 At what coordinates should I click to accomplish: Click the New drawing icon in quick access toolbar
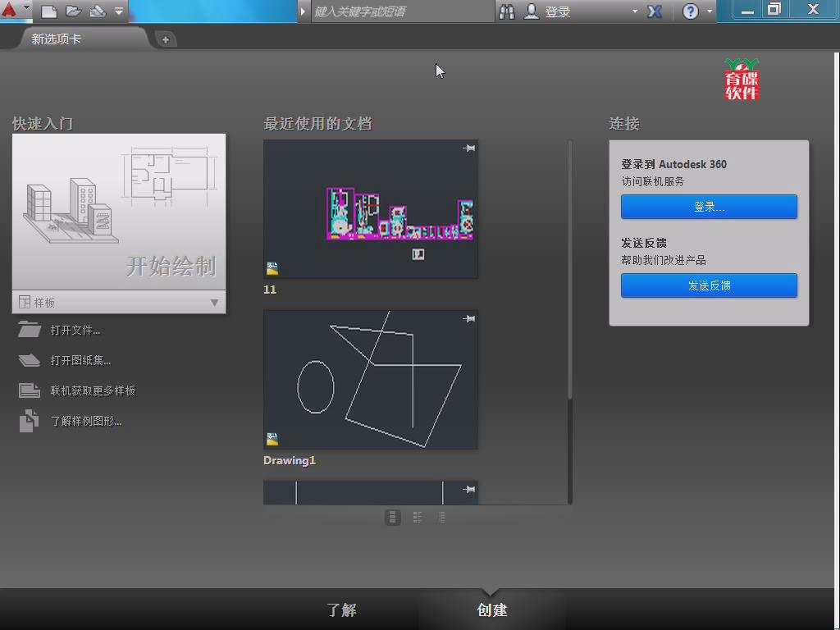tap(48, 11)
